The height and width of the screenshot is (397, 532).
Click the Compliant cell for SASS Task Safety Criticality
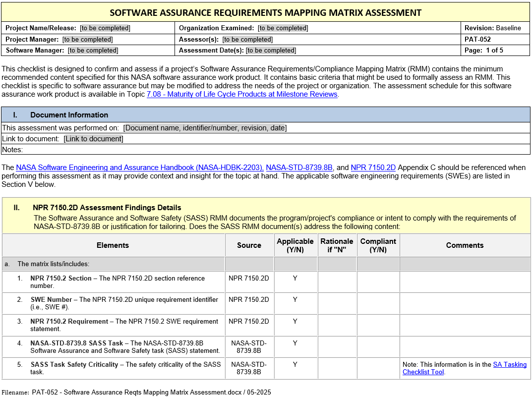point(378,368)
